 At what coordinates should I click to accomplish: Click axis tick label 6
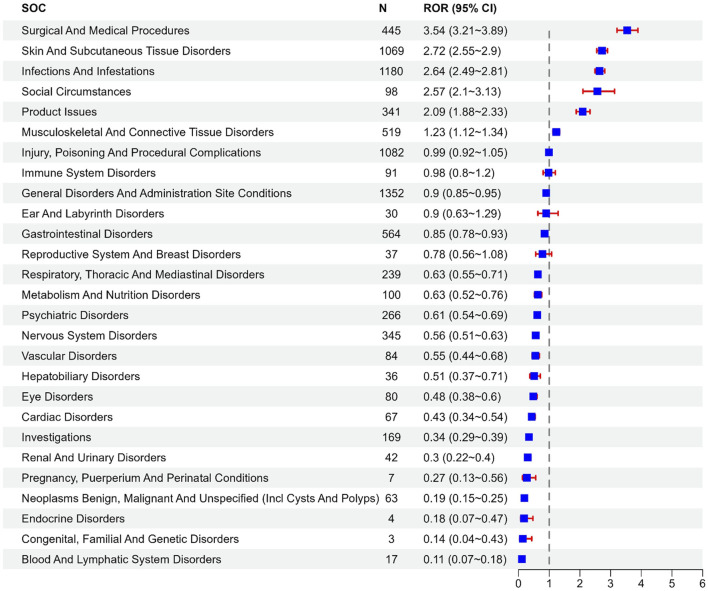coord(703,584)
